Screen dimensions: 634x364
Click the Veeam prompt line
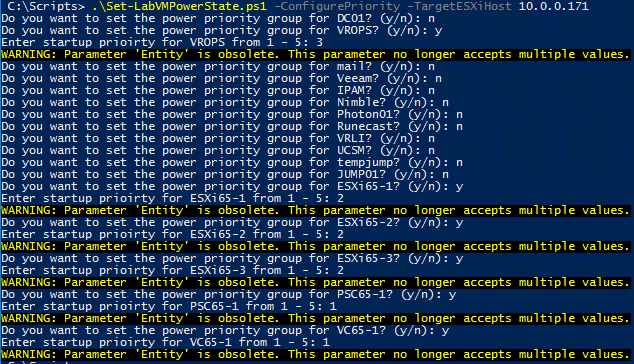tap(222, 78)
